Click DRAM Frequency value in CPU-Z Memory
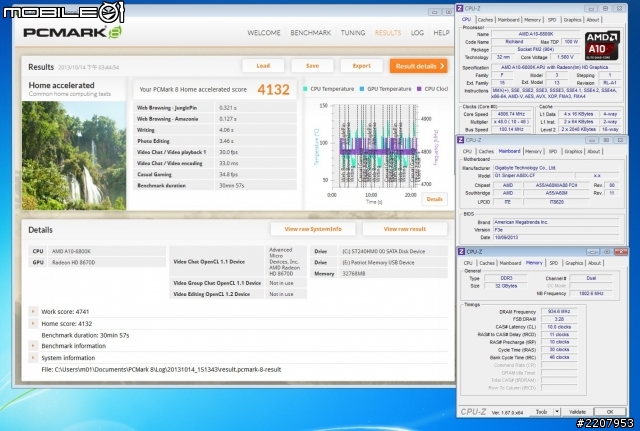Image resolution: width=640 pixels, height=431 pixels. pyautogui.click(x=559, y=311)
